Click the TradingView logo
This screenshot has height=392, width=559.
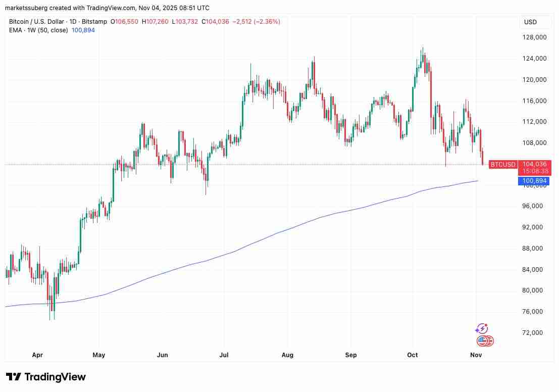point(46,377)
